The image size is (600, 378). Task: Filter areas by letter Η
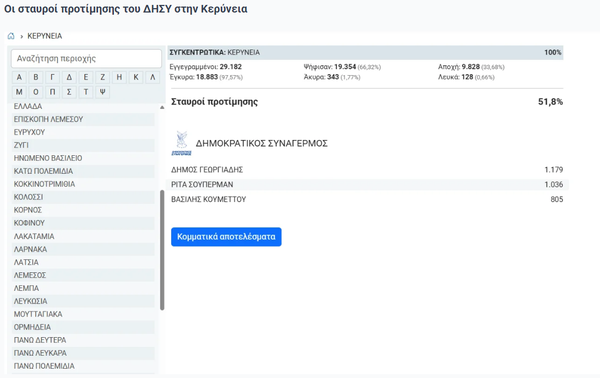(x=119, y=77)
